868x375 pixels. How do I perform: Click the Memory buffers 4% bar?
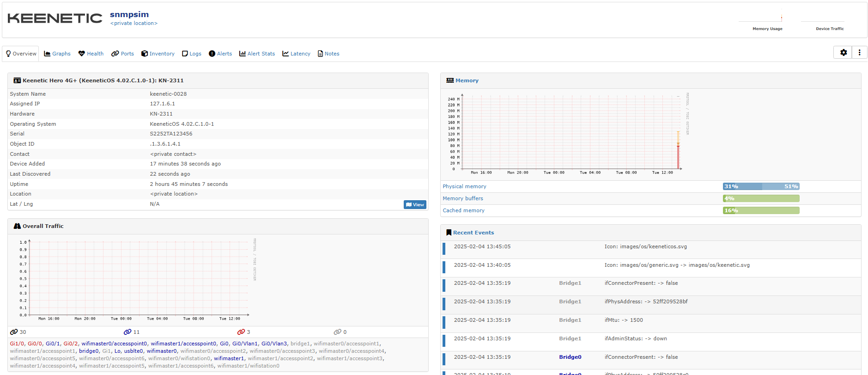coord(761,198)
